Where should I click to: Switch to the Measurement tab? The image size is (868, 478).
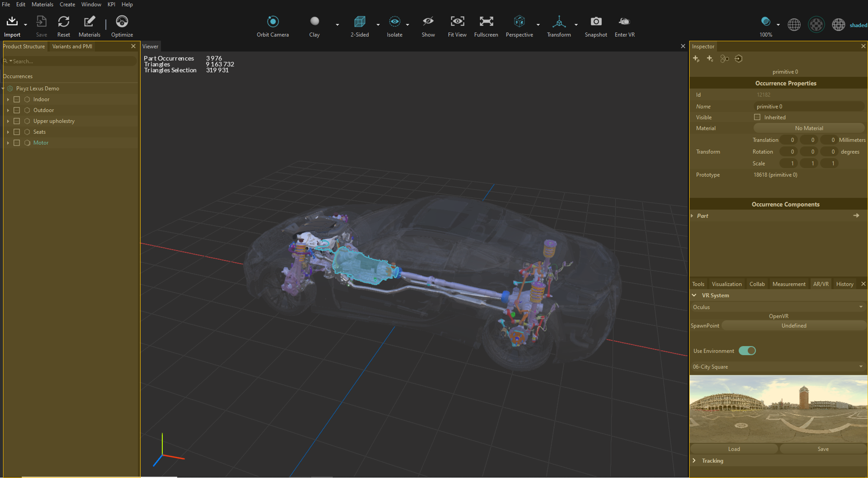[789, 284]
